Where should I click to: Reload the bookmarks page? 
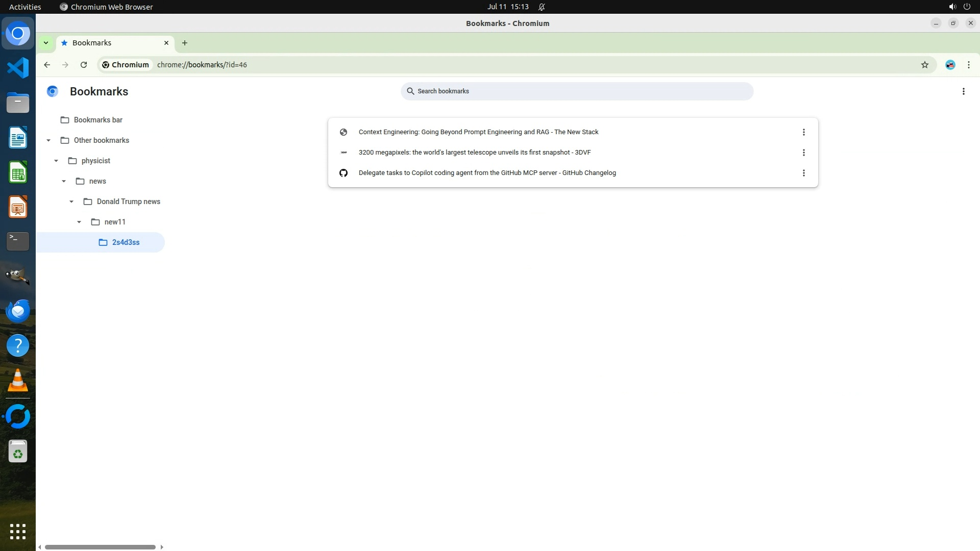point(84,65)
